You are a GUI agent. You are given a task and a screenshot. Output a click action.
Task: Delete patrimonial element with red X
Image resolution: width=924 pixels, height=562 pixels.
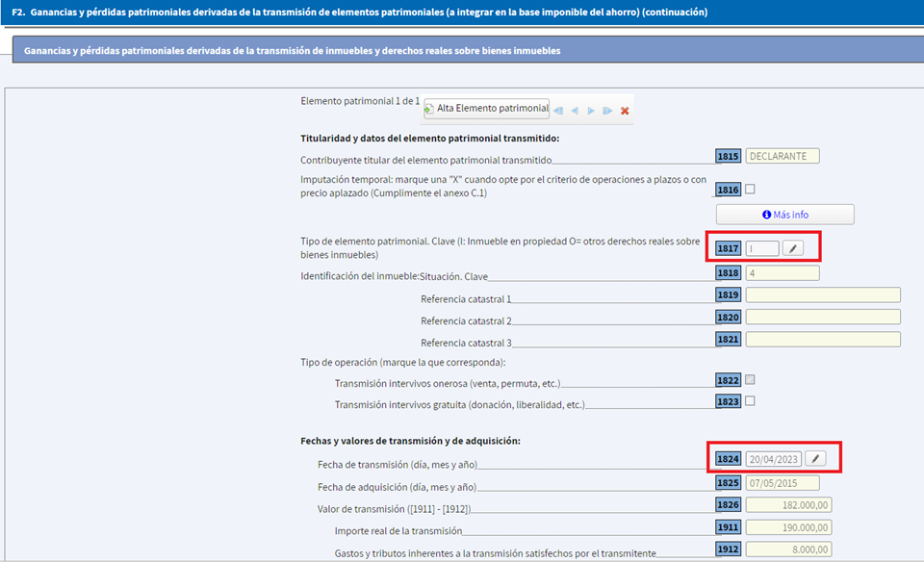[x=625, y=111]
